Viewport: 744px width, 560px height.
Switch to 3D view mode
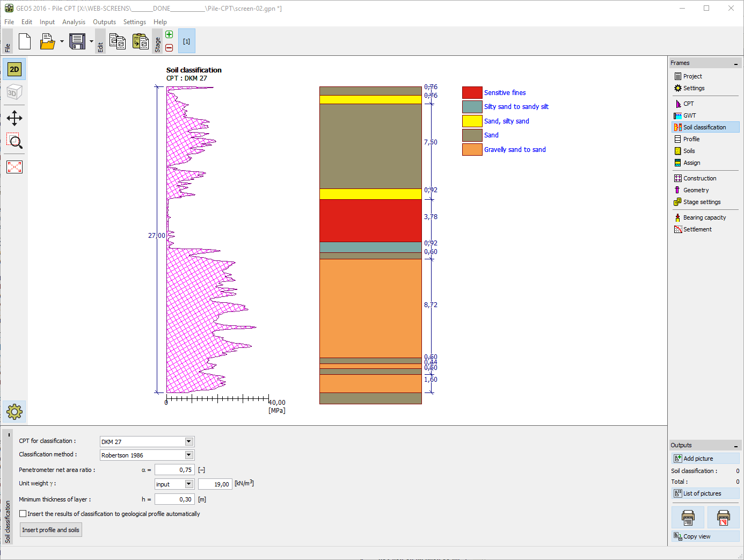click(14, 92)
